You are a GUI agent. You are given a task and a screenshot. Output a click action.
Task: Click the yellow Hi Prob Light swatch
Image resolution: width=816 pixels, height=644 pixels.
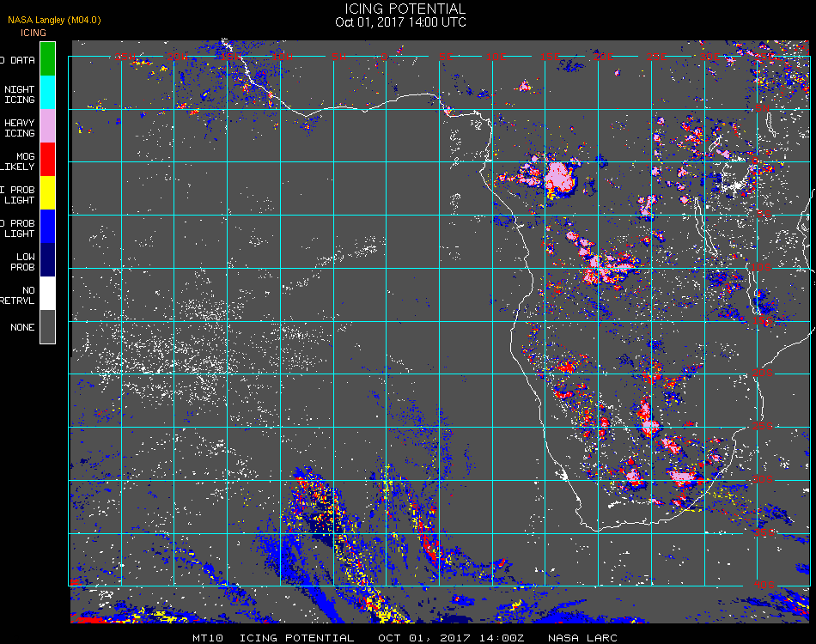(x=47, y=193)
